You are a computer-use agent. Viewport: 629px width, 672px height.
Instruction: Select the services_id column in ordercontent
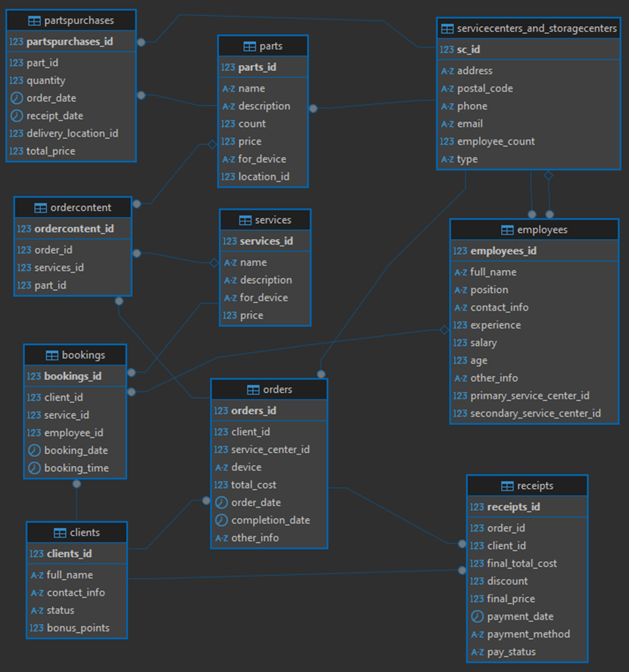(x=73, y=268)
